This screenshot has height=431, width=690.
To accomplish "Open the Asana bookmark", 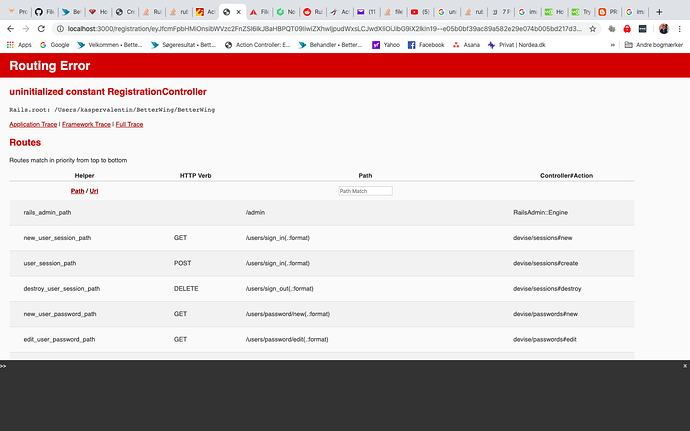I will coord(466,45).
